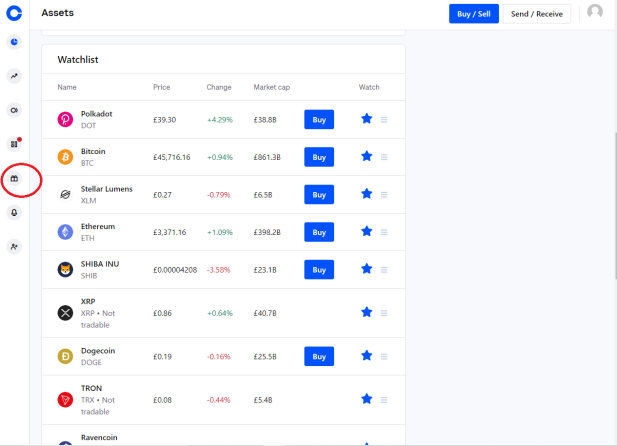
Task: Open the trade trend-line sidebar icon
Action: click(14, 76)
